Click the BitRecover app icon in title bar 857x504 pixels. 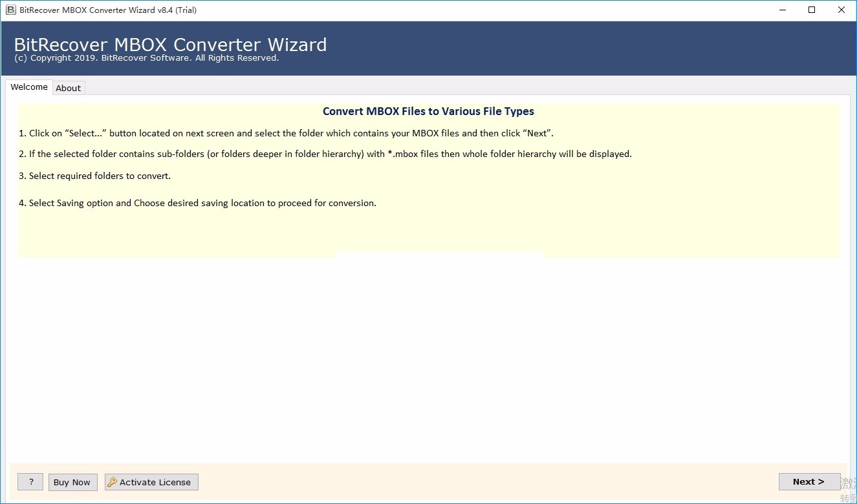tap(10, 10)
